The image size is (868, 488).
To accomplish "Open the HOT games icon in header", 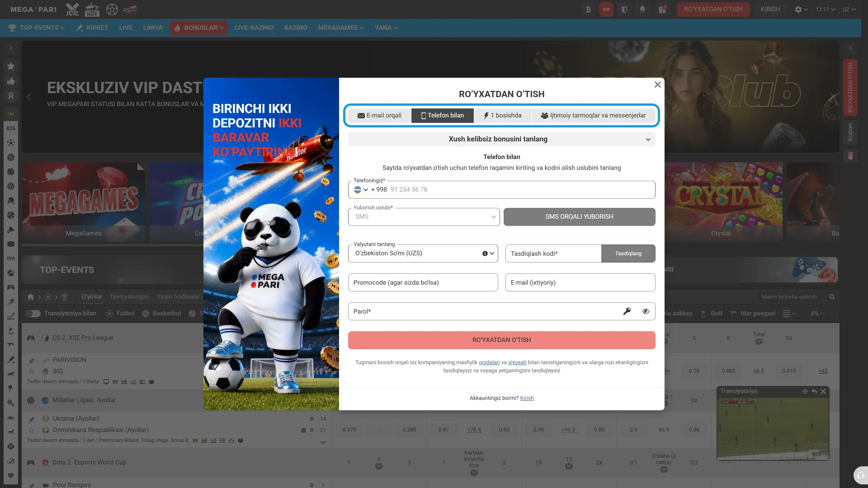I will (92, 9).
